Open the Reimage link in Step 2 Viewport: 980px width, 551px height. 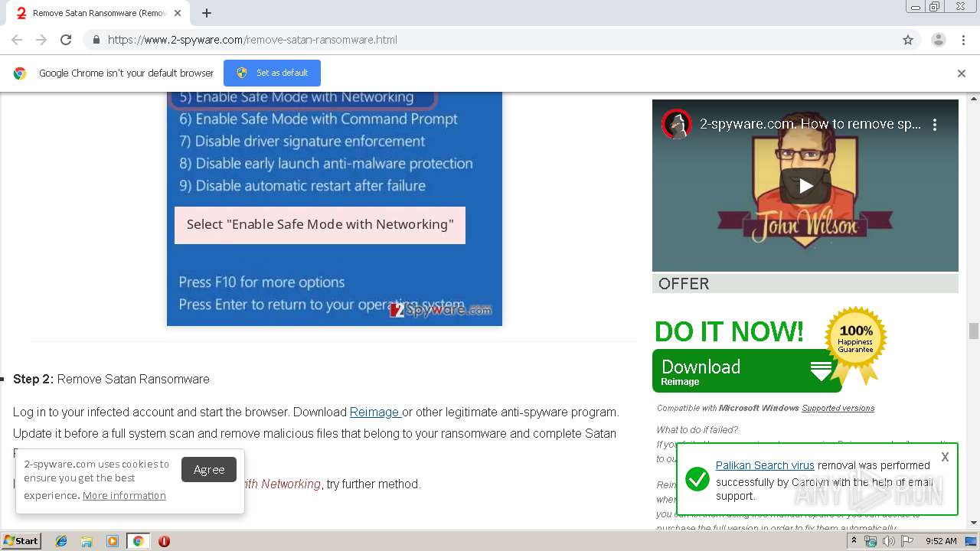click(x=374, y=412)
